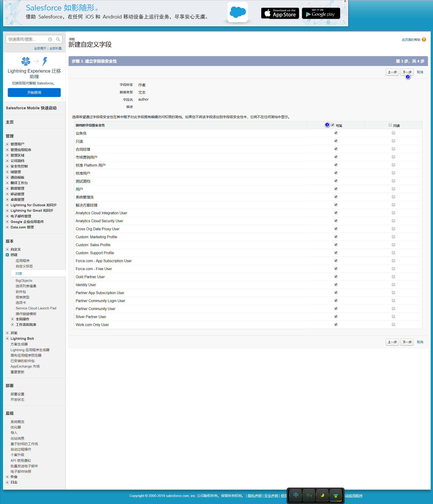Click the Salesforce cloud app icon in banner

(238, 12)
